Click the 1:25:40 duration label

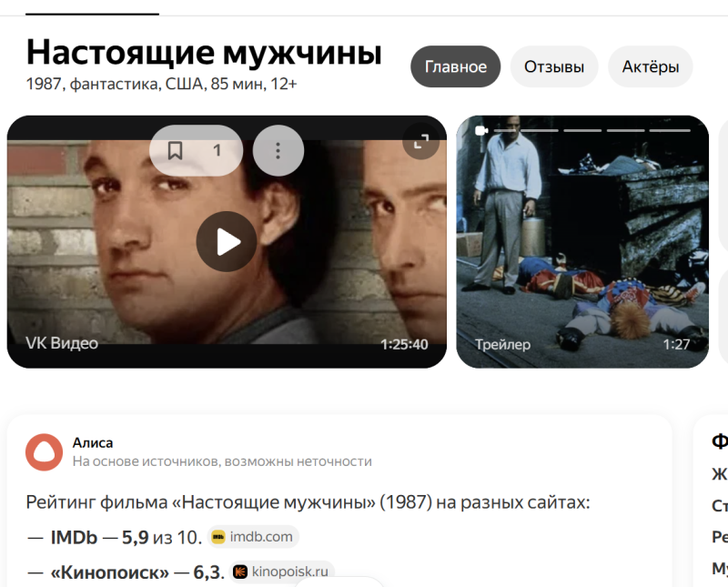click(x=404, y=344)
